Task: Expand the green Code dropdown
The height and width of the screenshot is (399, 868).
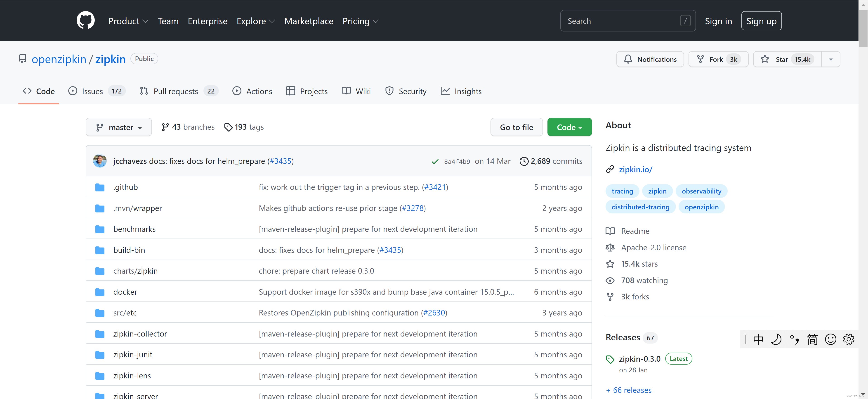Action: 569,127
